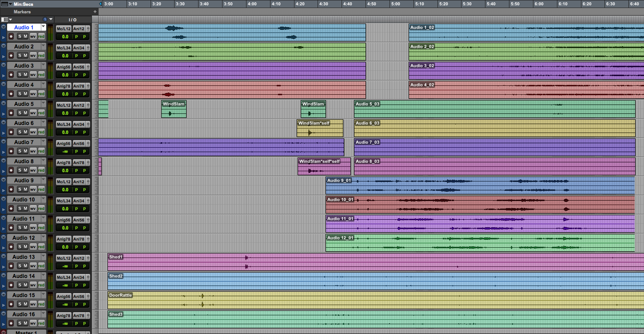Adjust Audio 3 volume value 0.0

click(x=65, y=75)
